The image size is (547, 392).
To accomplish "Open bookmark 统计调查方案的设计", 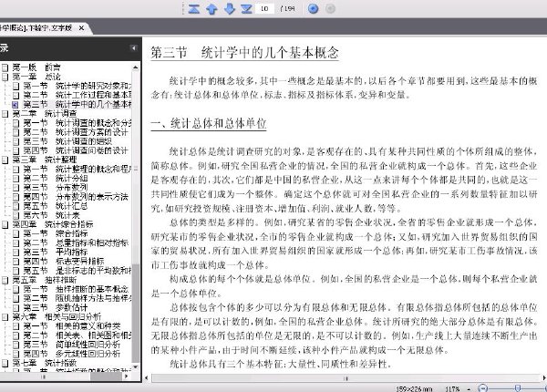I will (76, 132).
